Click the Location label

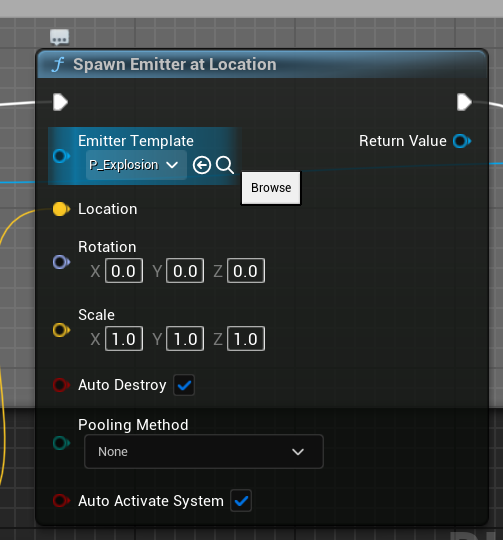click(x=108, y=209)
